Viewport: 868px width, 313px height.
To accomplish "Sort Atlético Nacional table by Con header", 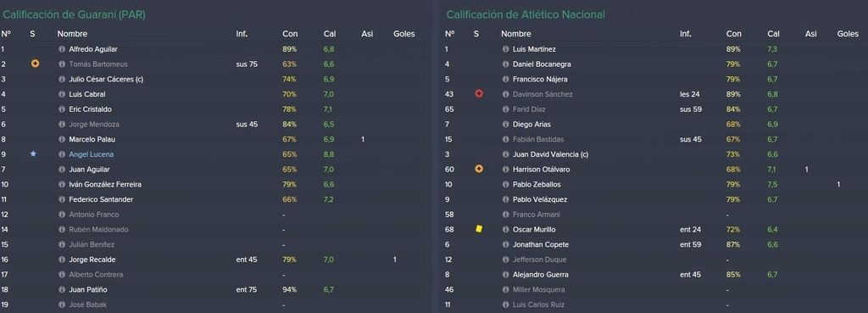I will (x=733, y=34).
